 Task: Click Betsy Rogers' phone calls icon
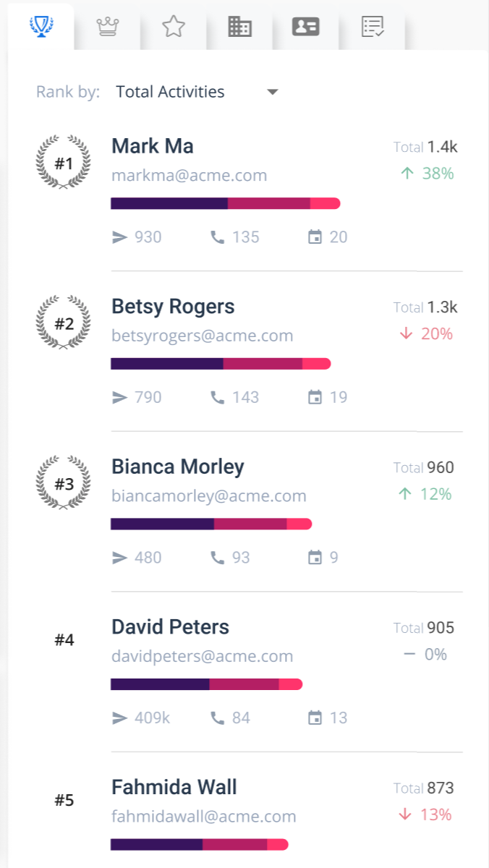point(217,397)
